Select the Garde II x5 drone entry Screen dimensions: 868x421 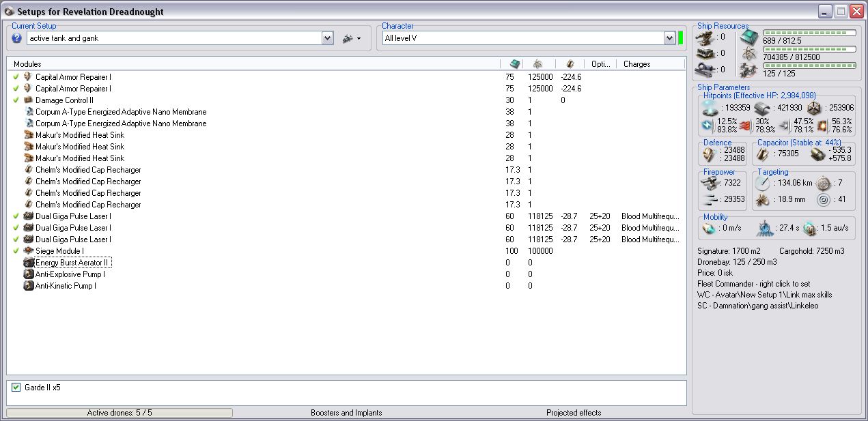(42, 388)
